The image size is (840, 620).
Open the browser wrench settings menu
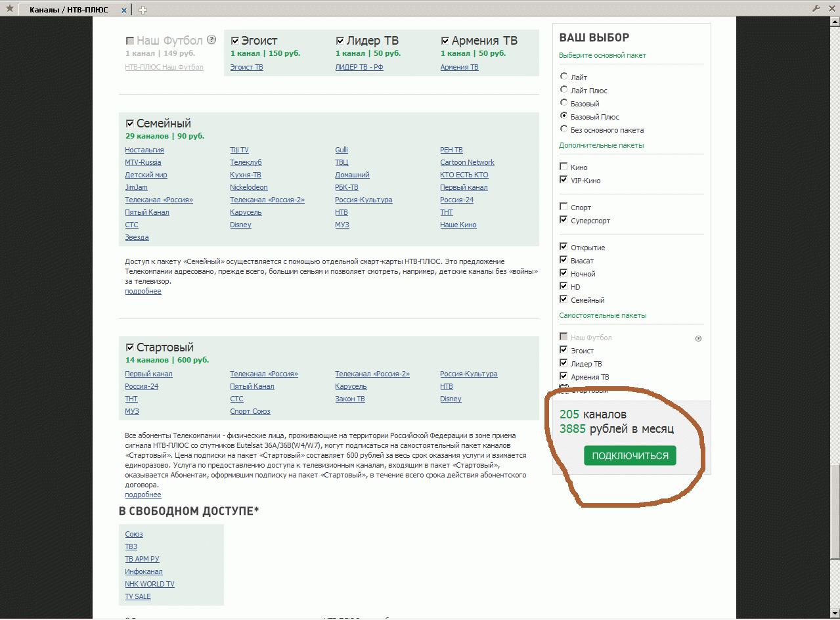(x=816, y=9)
